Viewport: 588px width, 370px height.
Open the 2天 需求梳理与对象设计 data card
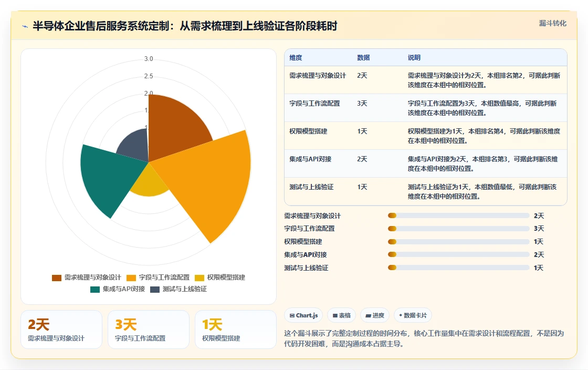[x=61, y=330]
